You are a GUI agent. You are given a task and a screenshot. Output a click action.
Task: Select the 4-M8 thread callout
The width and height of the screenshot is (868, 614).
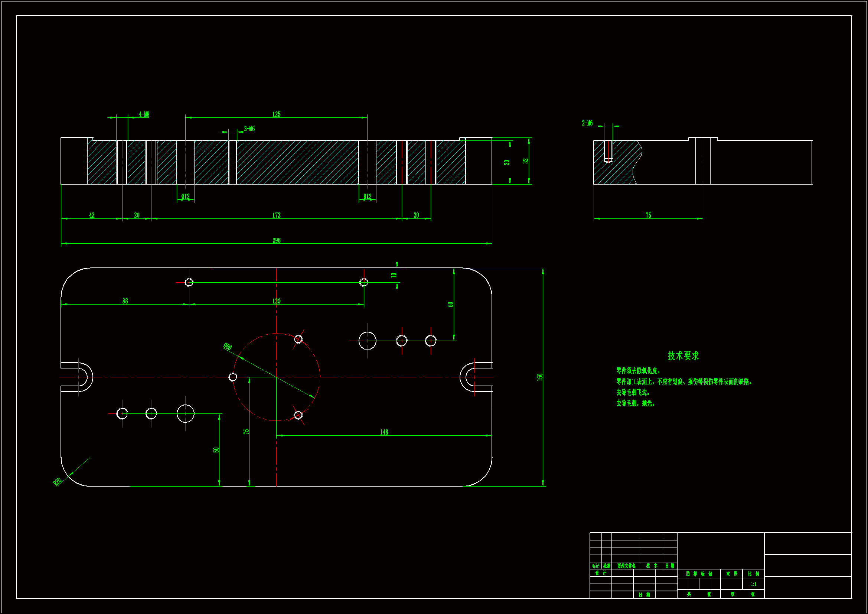point(144,114)
